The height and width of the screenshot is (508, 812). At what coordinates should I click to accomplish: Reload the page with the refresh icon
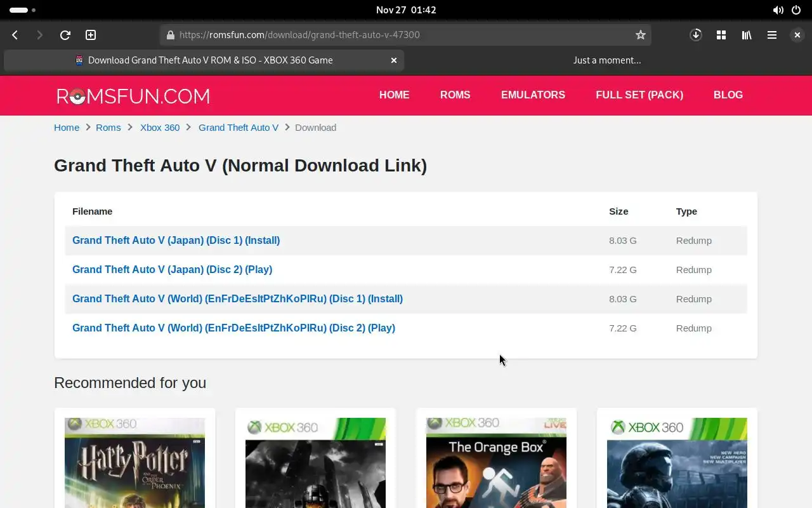coord(65,35)
